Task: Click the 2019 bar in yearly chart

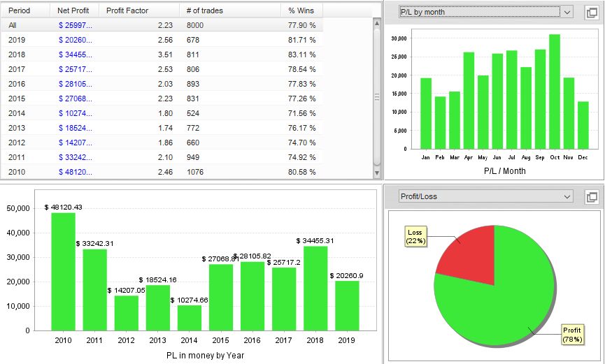Action: 347,306
